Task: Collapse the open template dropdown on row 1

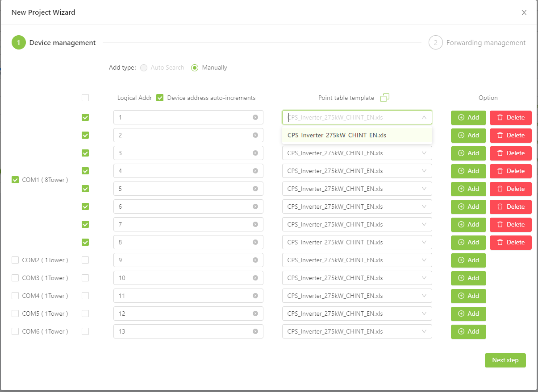Action: tap(424, 117)
